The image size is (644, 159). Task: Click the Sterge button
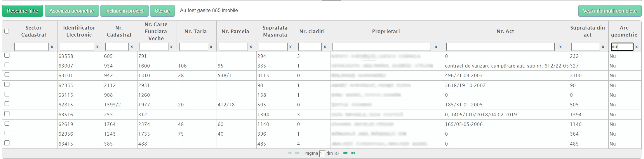tap(162, 11)
